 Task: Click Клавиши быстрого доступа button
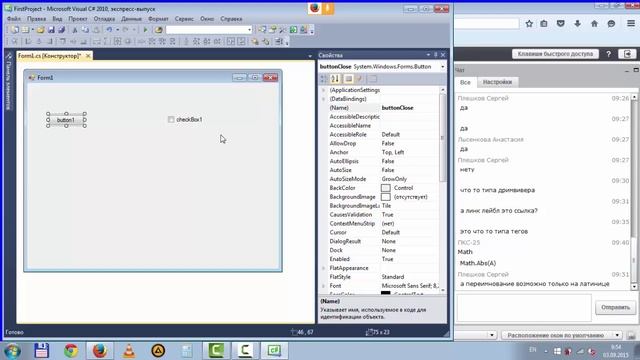pos(555,54)
